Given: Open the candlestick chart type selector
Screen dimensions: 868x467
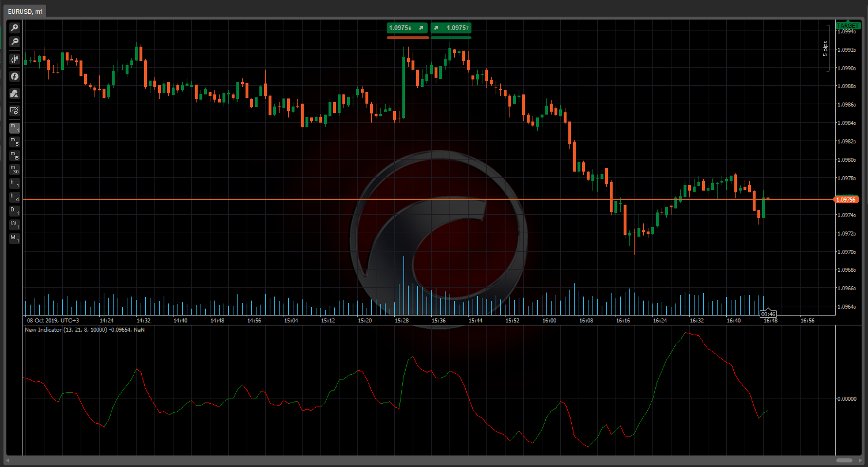Looking at the screenshot, I should click(x=14, y=59).
